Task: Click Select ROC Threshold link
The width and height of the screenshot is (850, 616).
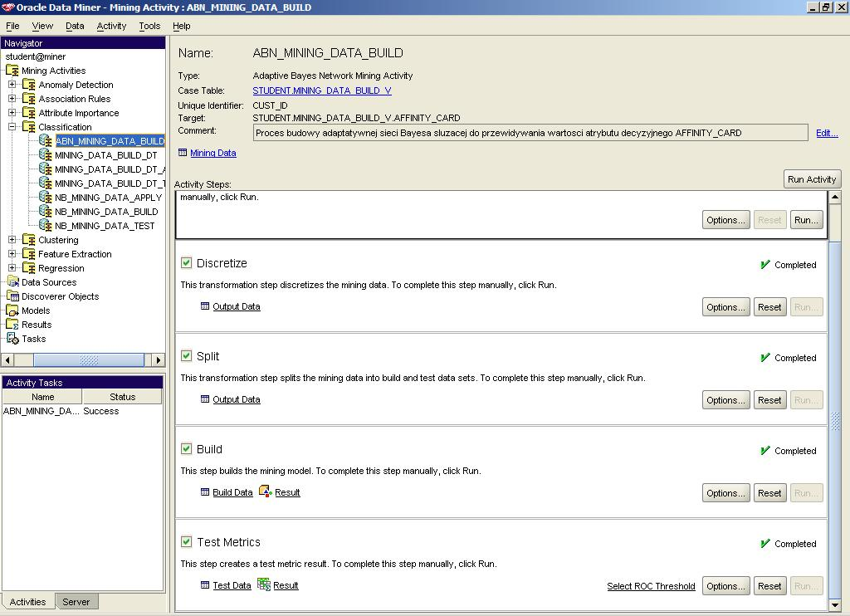Action: [651, 586]
